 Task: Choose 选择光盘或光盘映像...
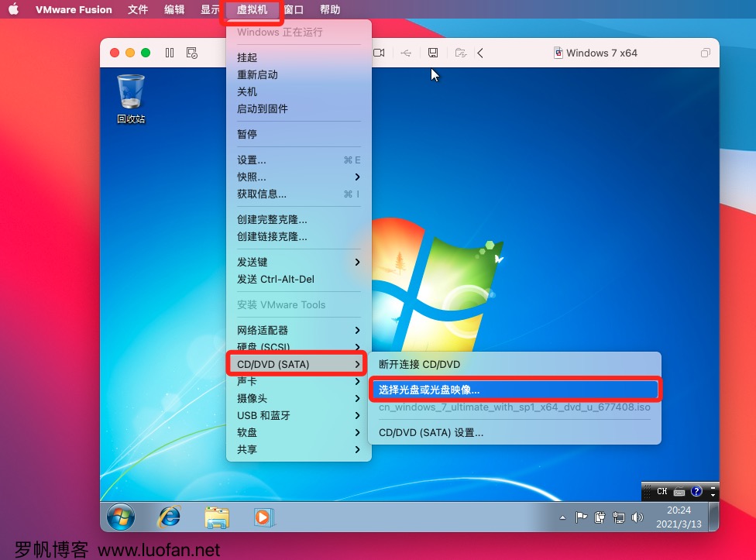[x=514, y=390]
